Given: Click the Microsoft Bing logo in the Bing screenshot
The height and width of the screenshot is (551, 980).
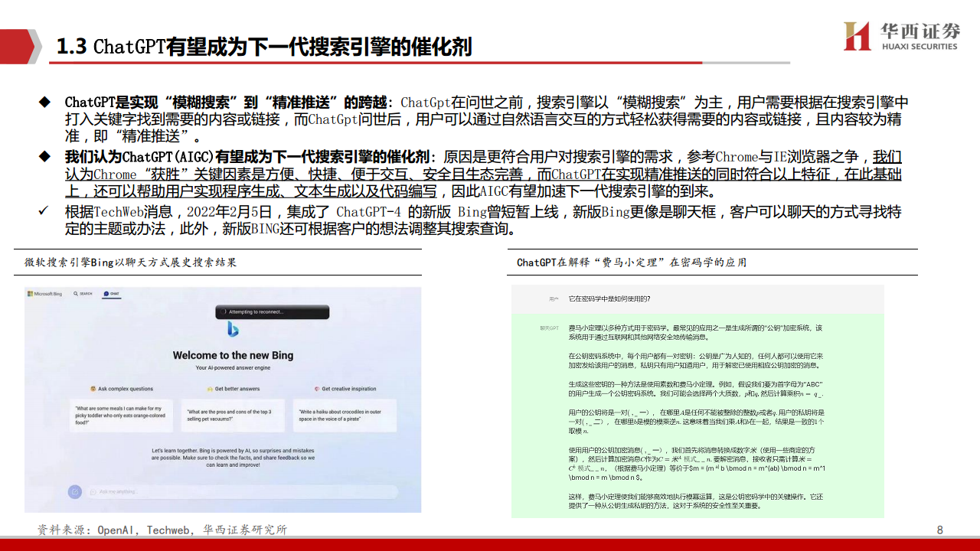Looking at the screenshot, I should coord(45,294).
